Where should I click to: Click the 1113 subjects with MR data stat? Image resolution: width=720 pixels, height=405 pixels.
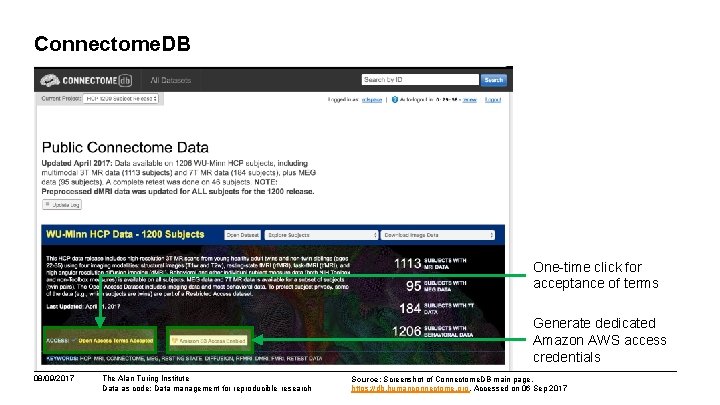coord(430,264)
